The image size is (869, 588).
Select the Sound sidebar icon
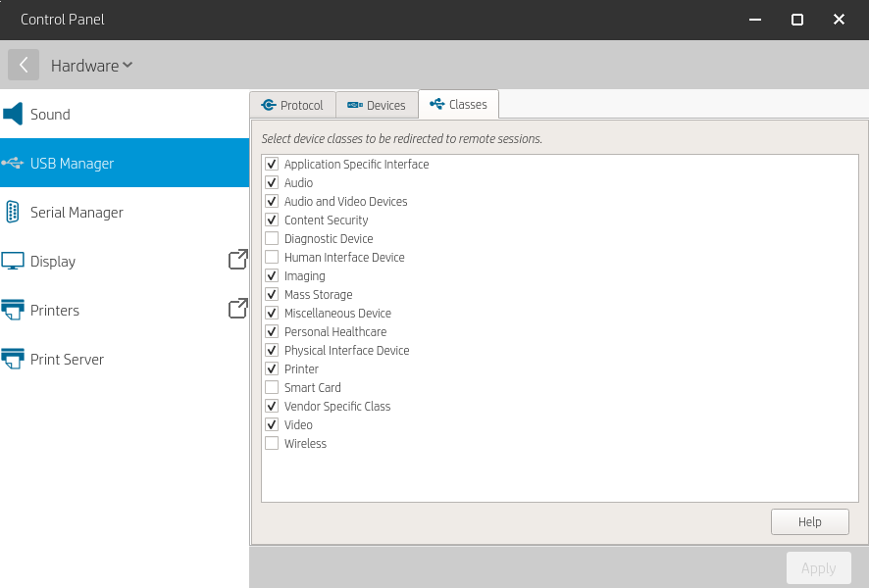tap(13, 114)
